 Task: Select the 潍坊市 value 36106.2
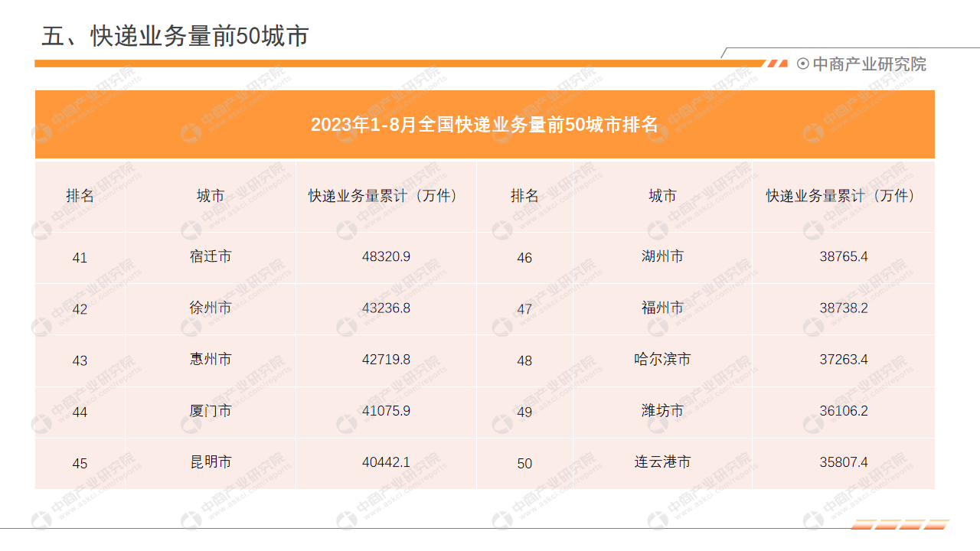(x=843, y=411)
